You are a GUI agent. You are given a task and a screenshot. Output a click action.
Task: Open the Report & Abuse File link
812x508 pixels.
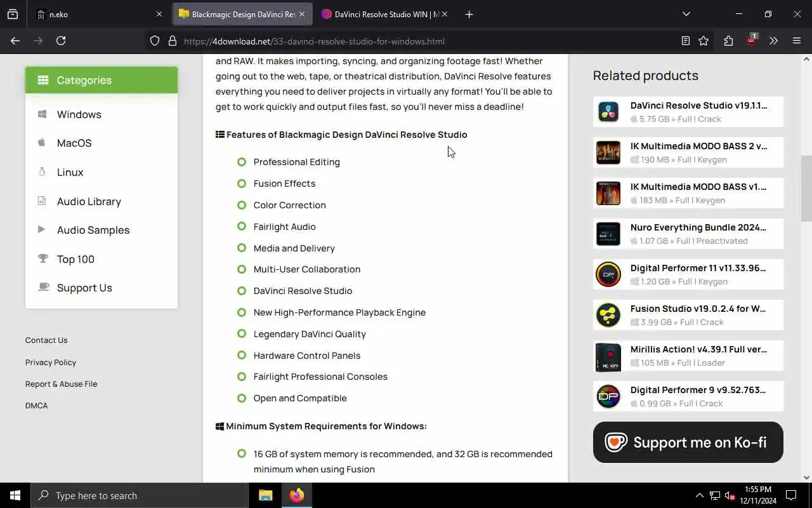[x=62, y=384]
